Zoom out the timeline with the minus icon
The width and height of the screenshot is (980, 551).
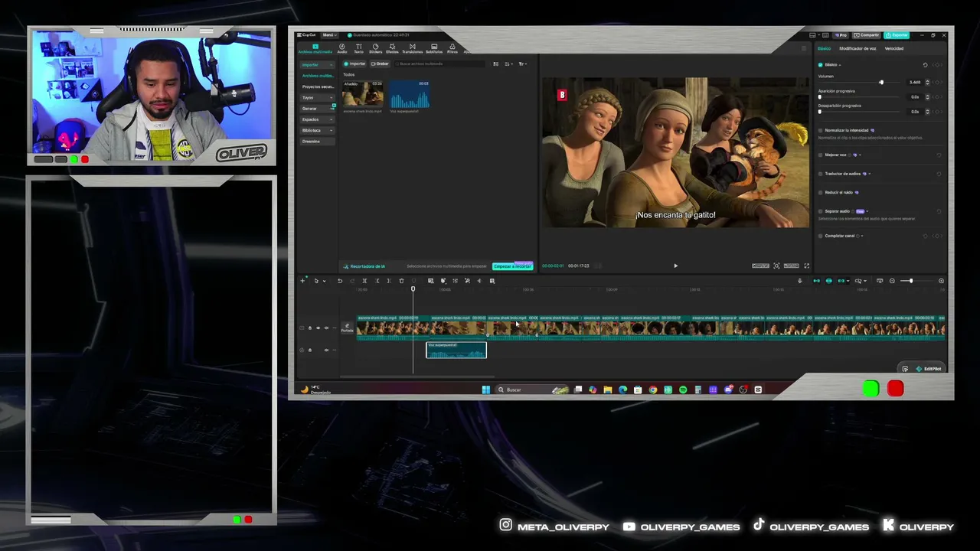(892, 281)
